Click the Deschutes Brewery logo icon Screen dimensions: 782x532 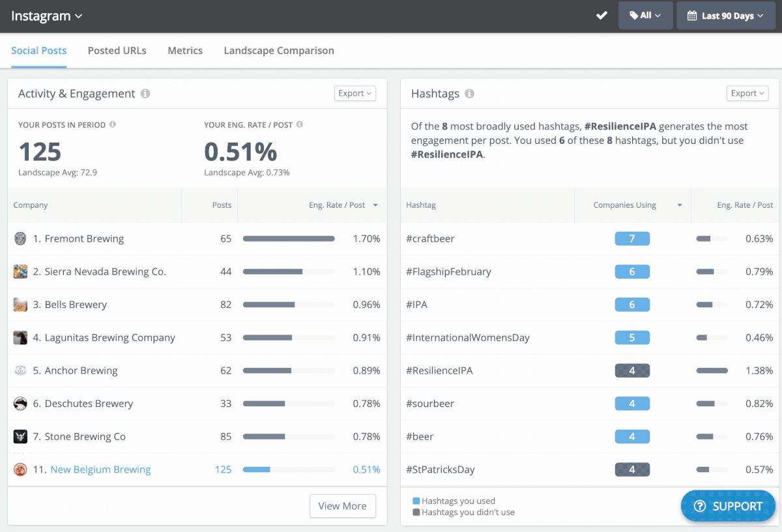pyautogui.click(x=20, y=404)
